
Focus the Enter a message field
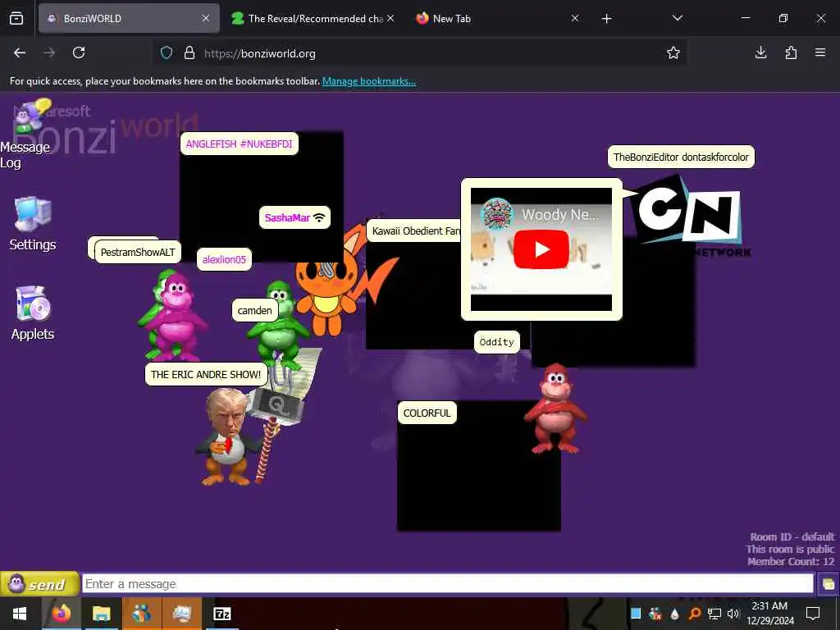(447, 584)
